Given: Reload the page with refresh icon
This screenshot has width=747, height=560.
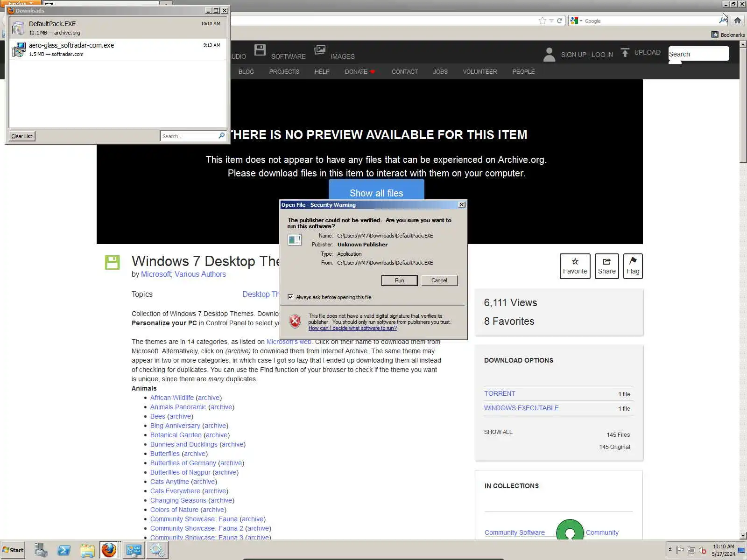Looking at the screenshot, I should 559,21.
